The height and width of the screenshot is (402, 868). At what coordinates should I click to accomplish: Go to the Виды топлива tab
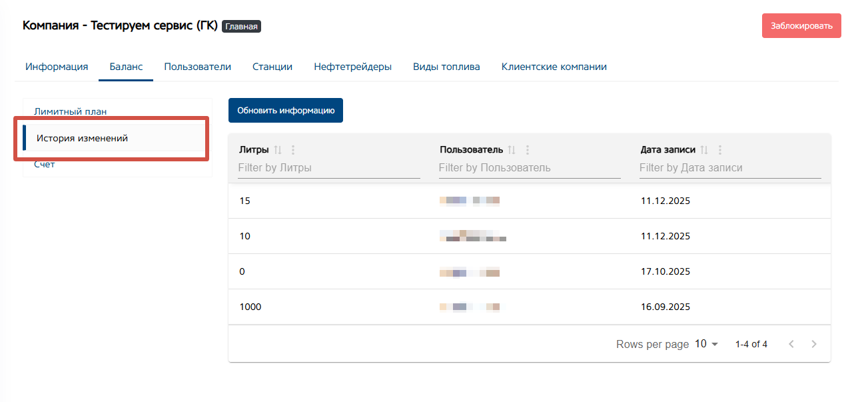click(446, 67)
